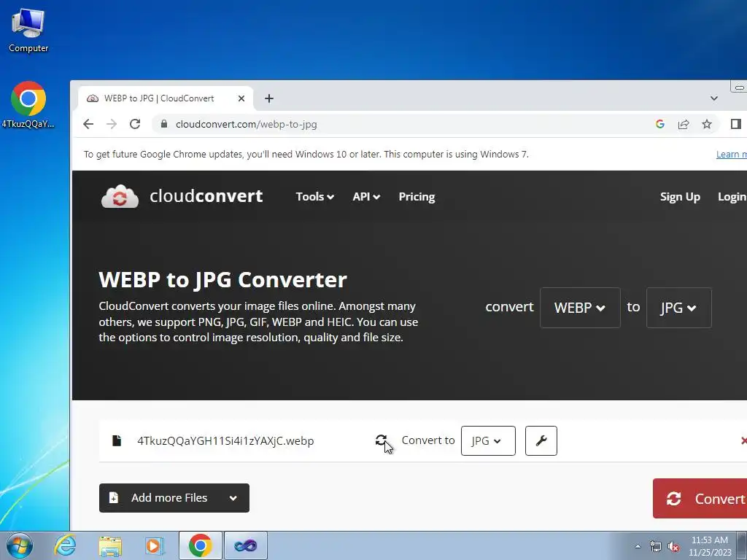This screenshot has width=747, height=560.
Task: Go back with the browser back arrow
Action: (x=88, y=124)
